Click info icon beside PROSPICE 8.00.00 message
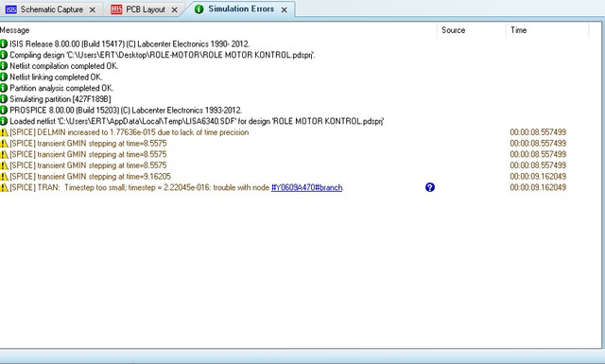Image resolution: width=605 pixels, height=364 pixels. (x=4, y=110)
